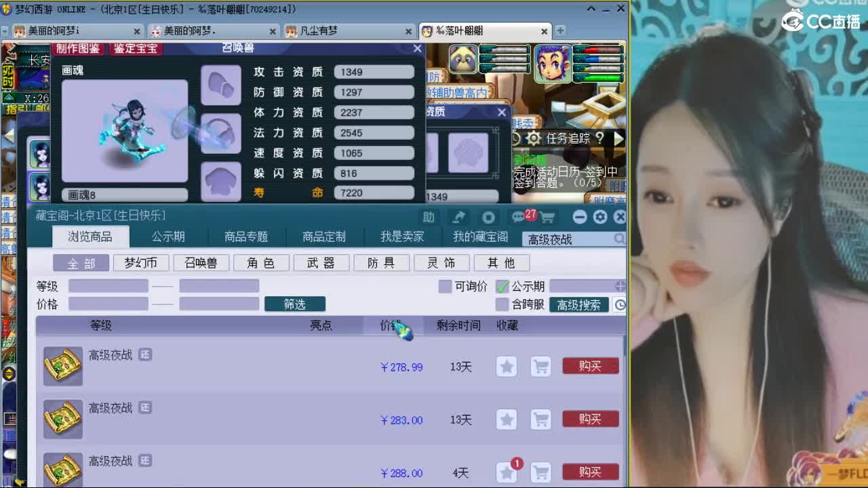Open 藏宝阁 settings gear icon
868x488 pixels.
(600, 217)
